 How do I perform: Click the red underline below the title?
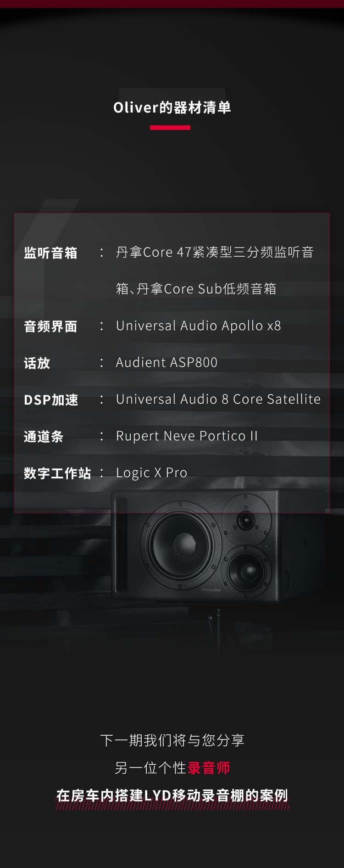[x=170, y=128]
